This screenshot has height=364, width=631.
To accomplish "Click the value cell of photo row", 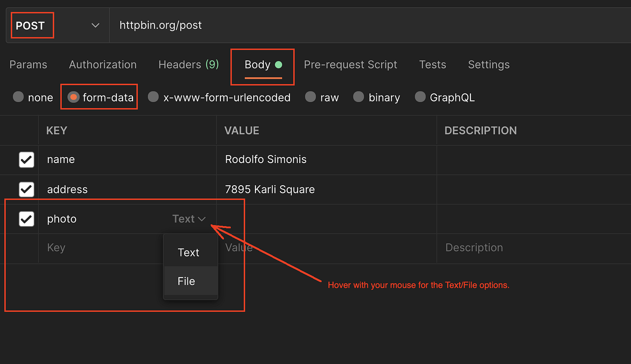I will pyautogui.click(x=327, y=219).
